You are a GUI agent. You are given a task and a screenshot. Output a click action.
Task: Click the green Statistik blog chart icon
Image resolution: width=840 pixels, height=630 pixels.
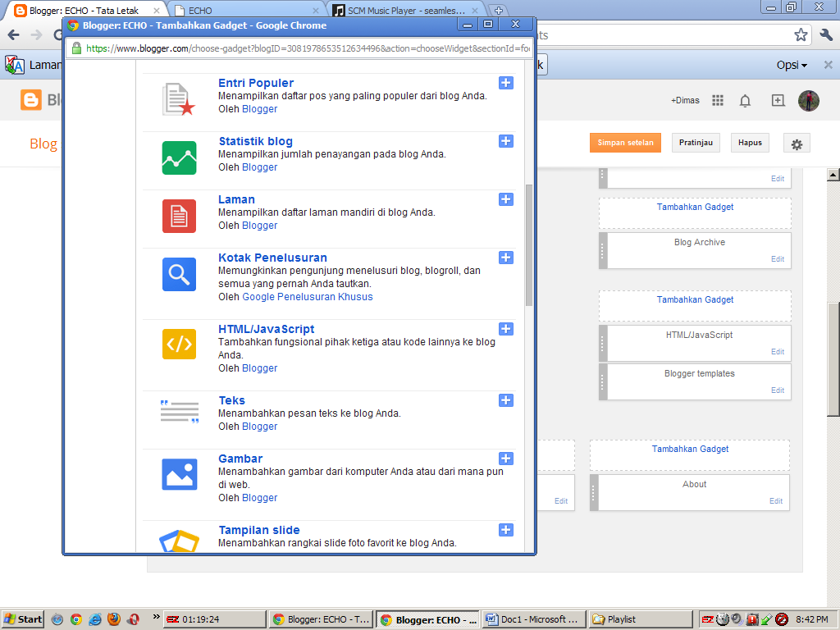(x=179, y=157)
